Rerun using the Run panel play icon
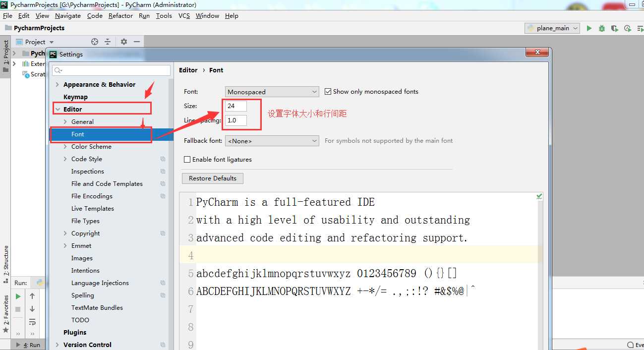This screenshot has height=350, width=644. [18, 296]
